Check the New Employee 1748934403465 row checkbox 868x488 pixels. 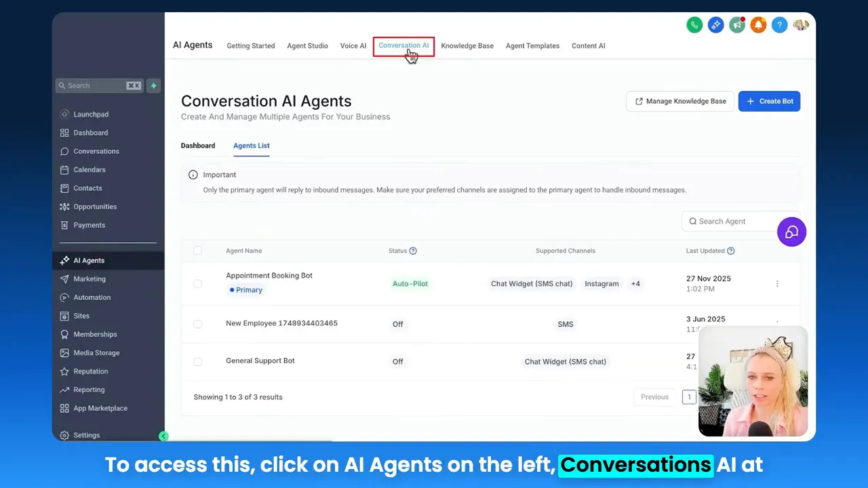click(x=197, y=324)
